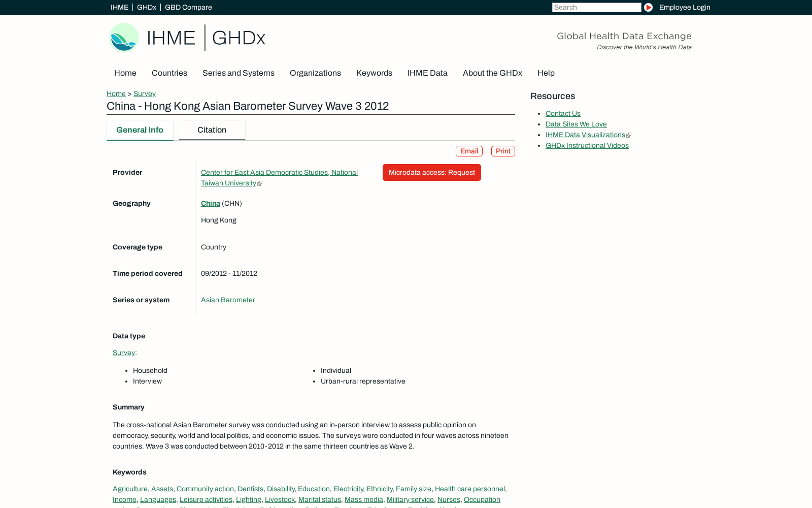Image resolution: width=812 pixels, height=508 pixels.
Task: Switch to the Citation tab
Action: (212, 130)
